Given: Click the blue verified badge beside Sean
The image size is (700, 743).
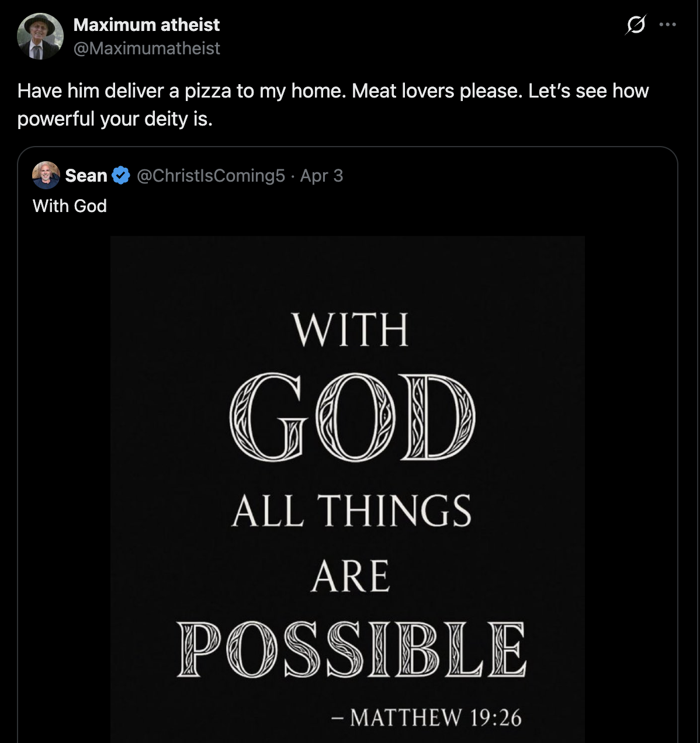Looking at the screenshot, I should pos(120,175).
